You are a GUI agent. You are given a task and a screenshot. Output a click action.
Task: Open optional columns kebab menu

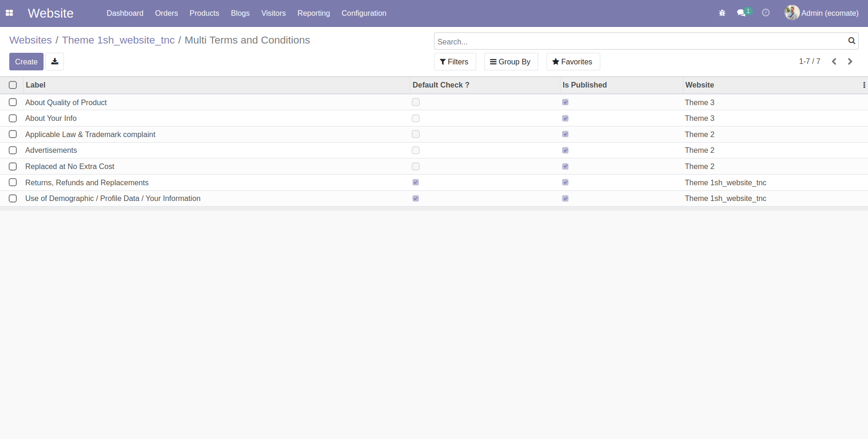[x=864, y=85]
